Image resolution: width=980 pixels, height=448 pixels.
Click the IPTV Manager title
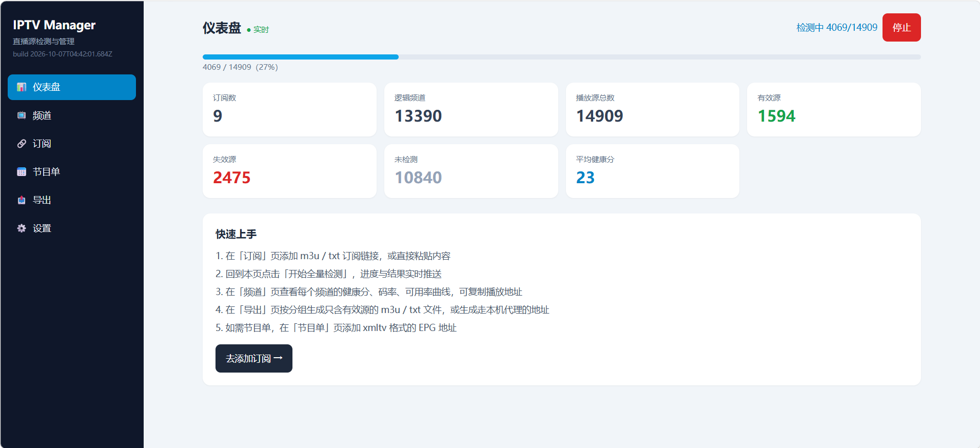(54, 25)
